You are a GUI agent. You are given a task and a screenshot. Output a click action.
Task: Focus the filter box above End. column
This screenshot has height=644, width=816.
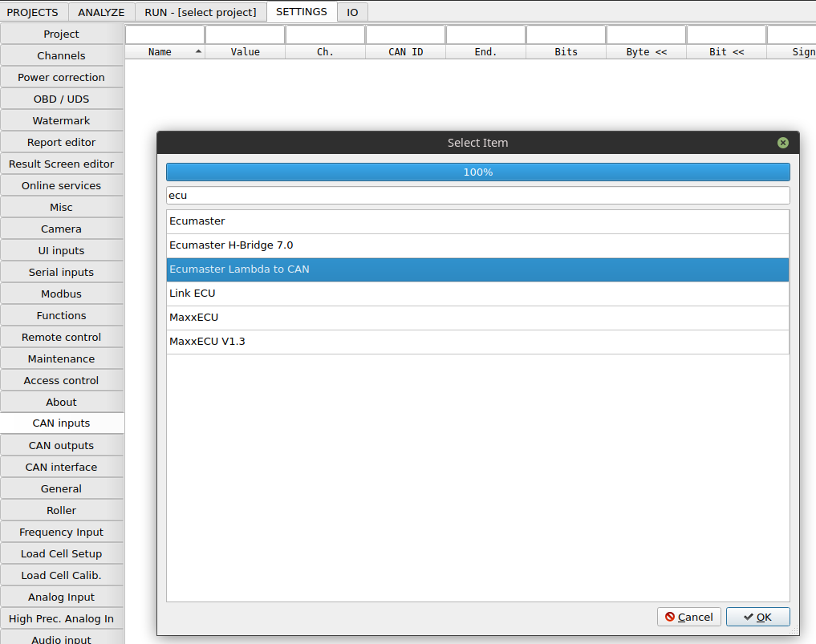(485, 34)
